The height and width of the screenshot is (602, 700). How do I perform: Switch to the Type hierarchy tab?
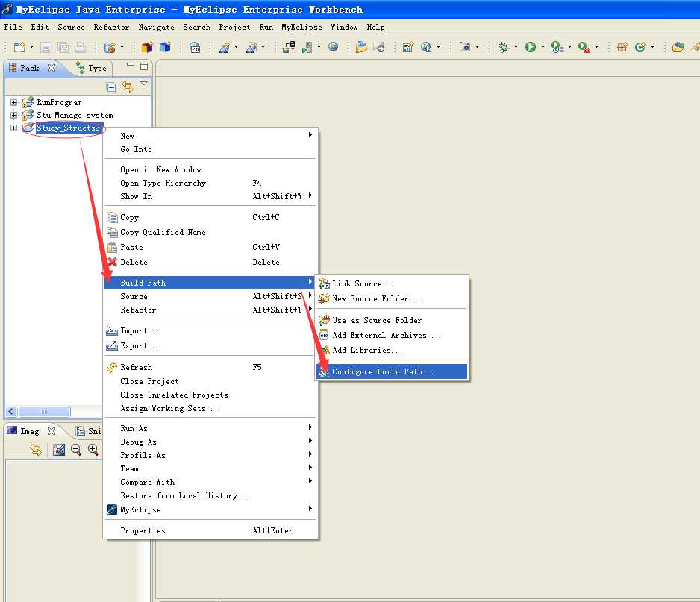tap(91, 69)
